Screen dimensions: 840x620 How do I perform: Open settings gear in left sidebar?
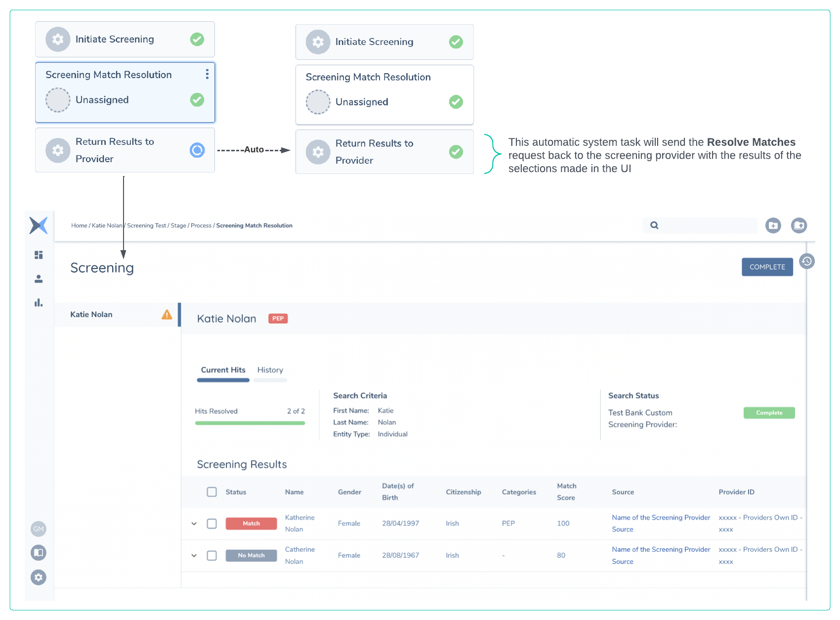(39, 577)
